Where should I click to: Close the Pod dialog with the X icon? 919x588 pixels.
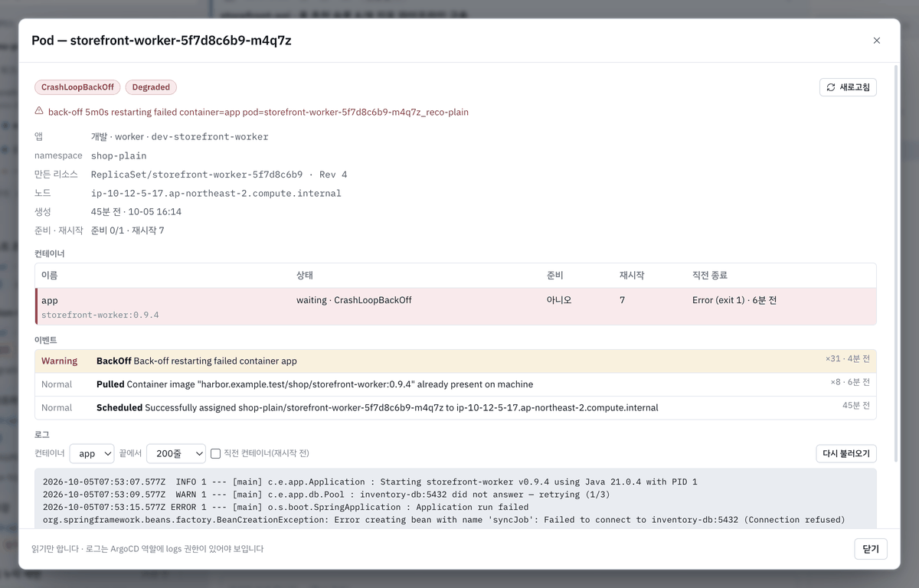[x=877, y=41]
